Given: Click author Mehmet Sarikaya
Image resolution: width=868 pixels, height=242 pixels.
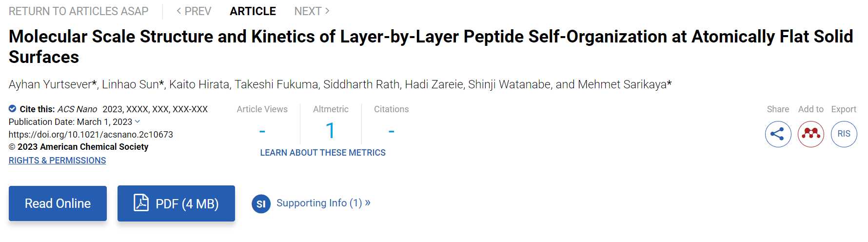Looking at the screenshot, I should (x=622, y=84).
